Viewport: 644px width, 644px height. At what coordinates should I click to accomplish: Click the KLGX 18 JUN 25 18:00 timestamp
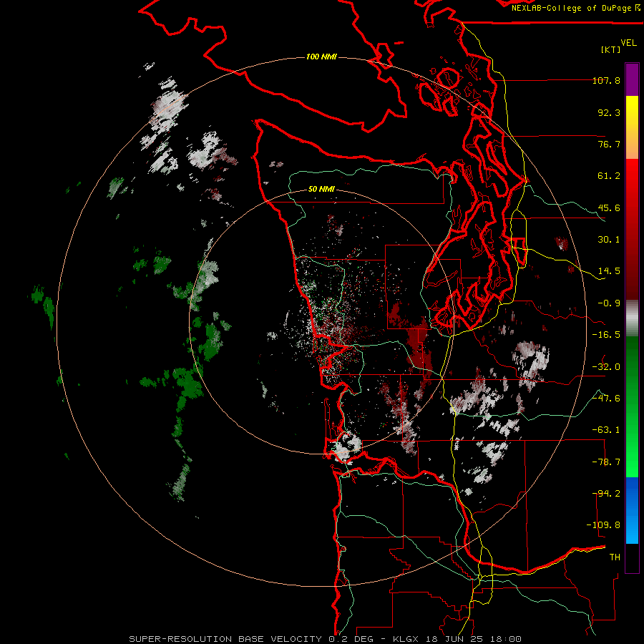(x=457, y=639)
